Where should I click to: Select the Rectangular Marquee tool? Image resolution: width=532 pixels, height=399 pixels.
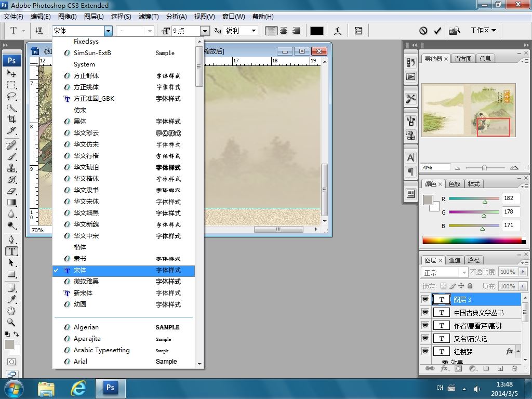coord(11,85)
